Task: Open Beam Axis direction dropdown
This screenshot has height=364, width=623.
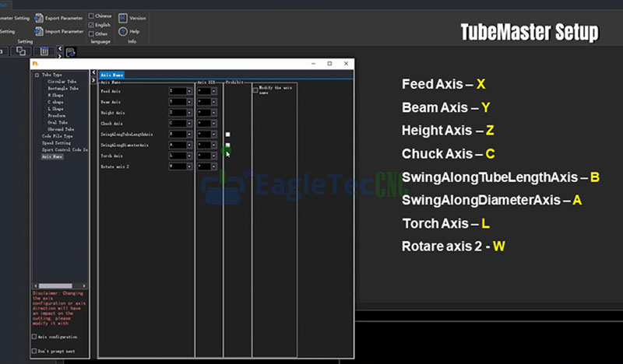Action: 213,102
